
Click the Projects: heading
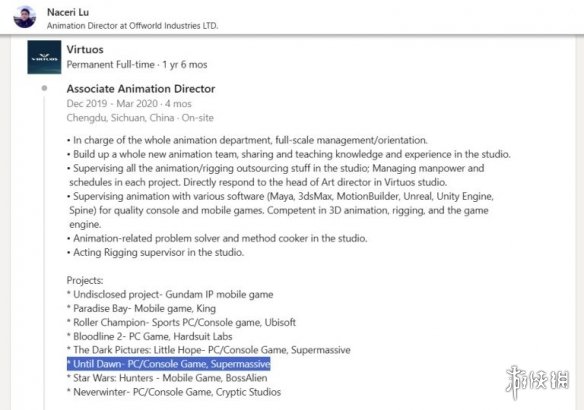(85, 280)
